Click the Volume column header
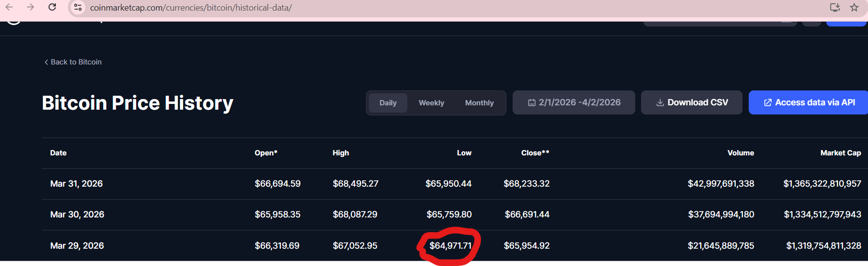This screenshot has width=868, height=266. 740,153
